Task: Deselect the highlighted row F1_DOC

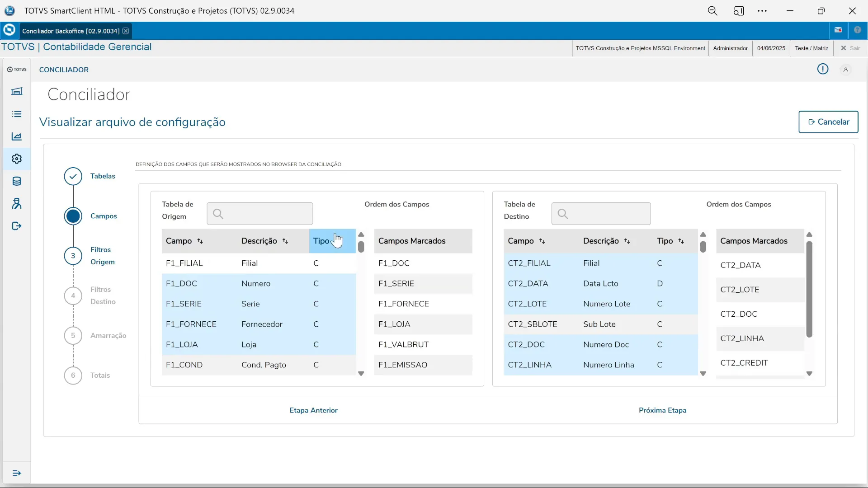Action: click(x=226, y=283)
